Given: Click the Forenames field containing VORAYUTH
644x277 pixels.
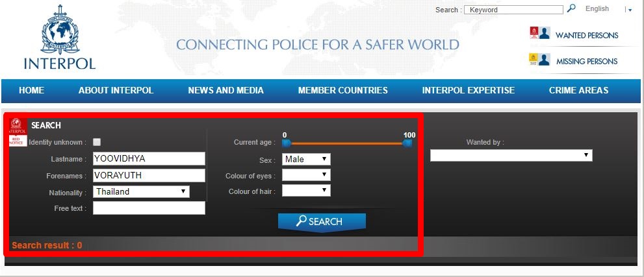Looking at the screenshot, I should (x=149, y=175).
